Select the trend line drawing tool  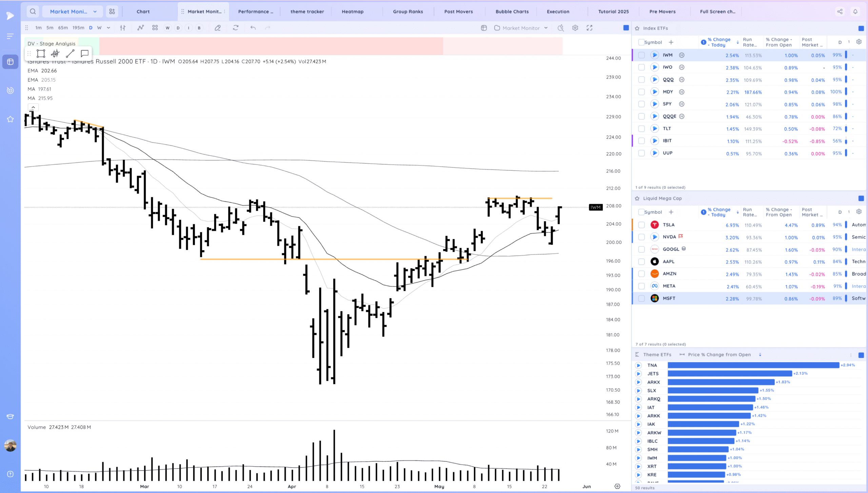(x=70, y=53)
